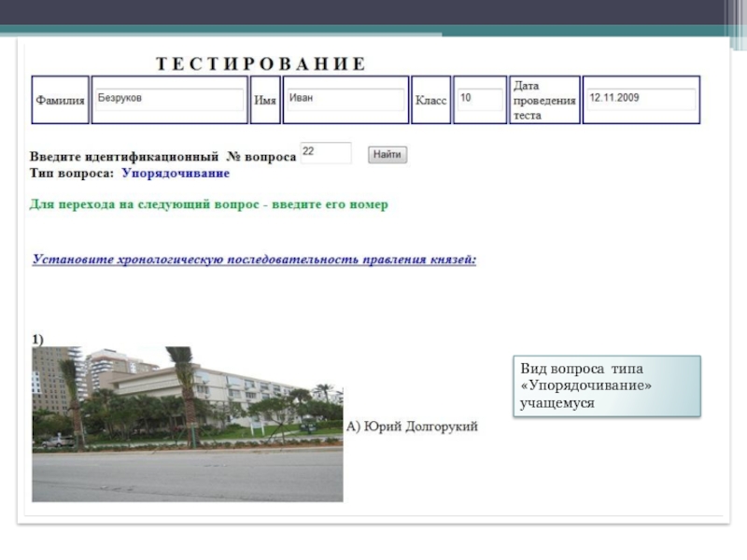Click the test date field 12.11.2009
The image size is (747, 560).
point(641,100)
